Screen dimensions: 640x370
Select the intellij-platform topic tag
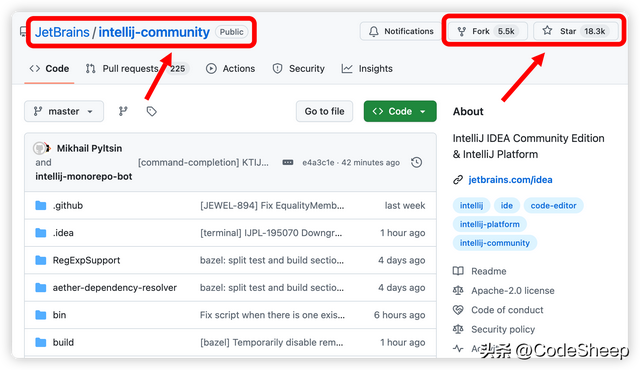click(490, 224)
